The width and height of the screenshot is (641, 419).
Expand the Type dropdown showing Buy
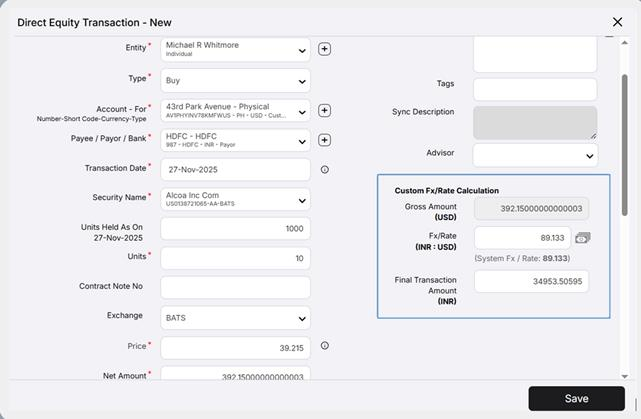(235, 80)
